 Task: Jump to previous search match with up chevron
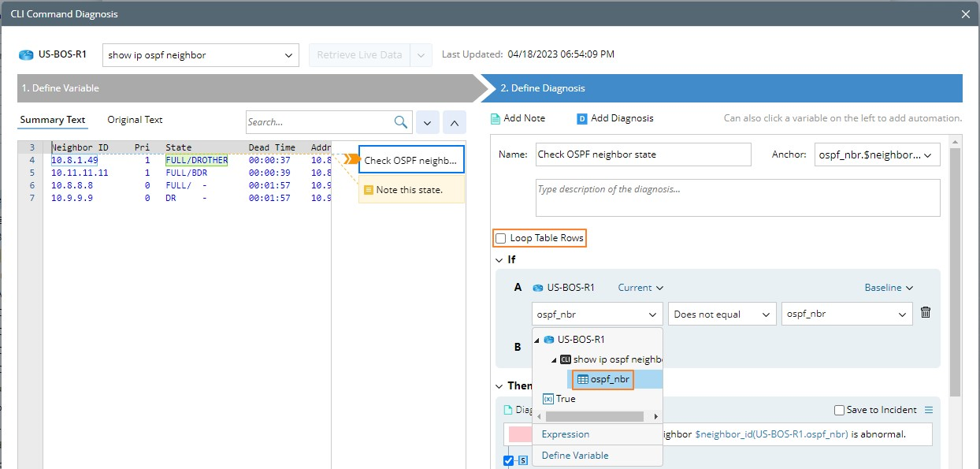455,122
